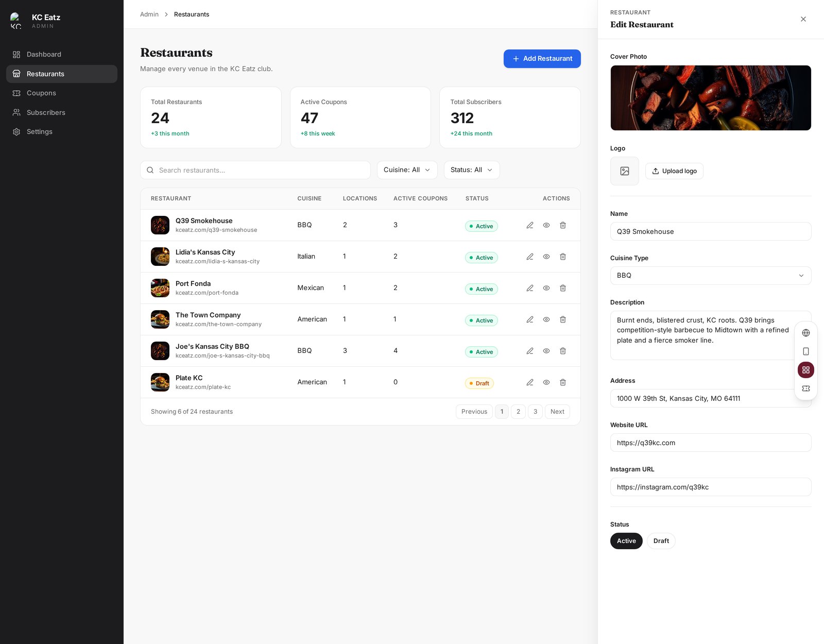Click the Total Subscribers card
Image resolution: width=824 pixels, height=644 pixels.
pos(510,117)
